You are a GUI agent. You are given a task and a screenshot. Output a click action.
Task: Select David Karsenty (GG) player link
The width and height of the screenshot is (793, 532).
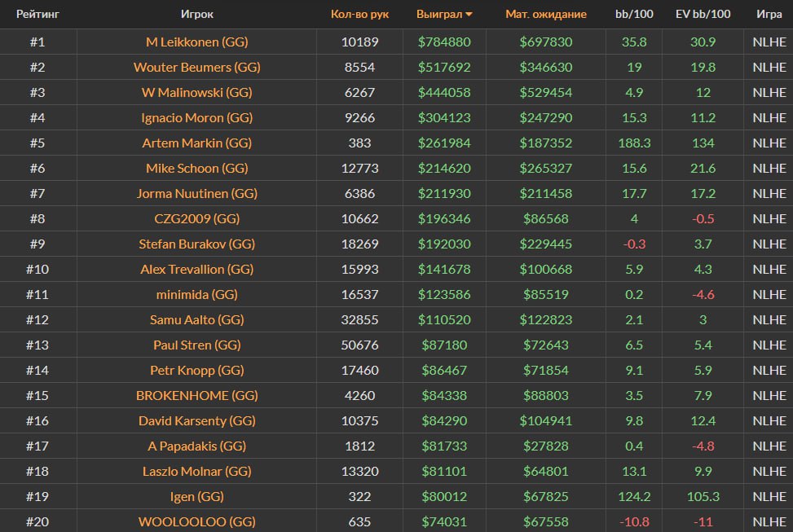click(196, 420)
